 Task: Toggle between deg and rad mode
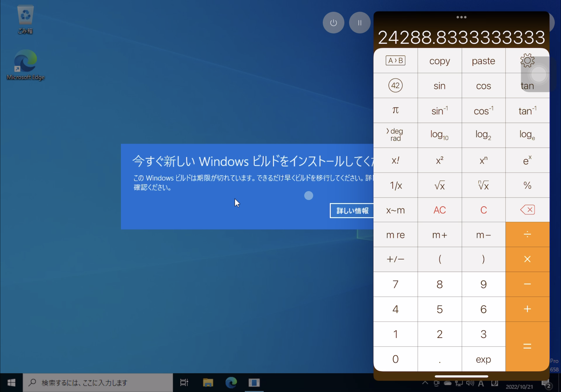[x=395, y=135]
